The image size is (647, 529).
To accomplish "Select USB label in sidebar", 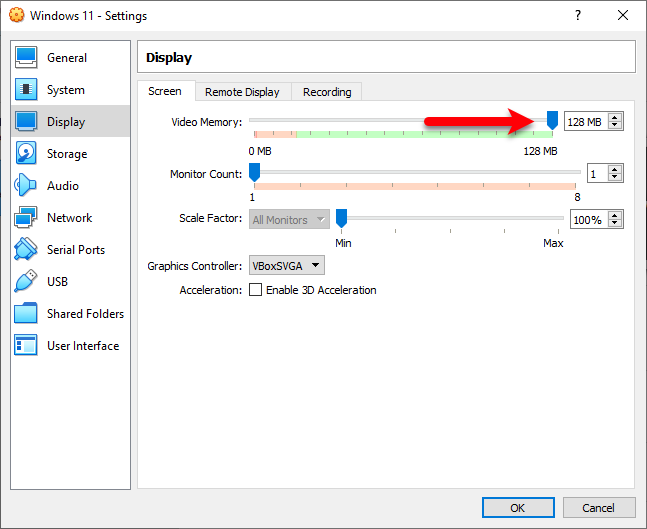I will 57,282.
